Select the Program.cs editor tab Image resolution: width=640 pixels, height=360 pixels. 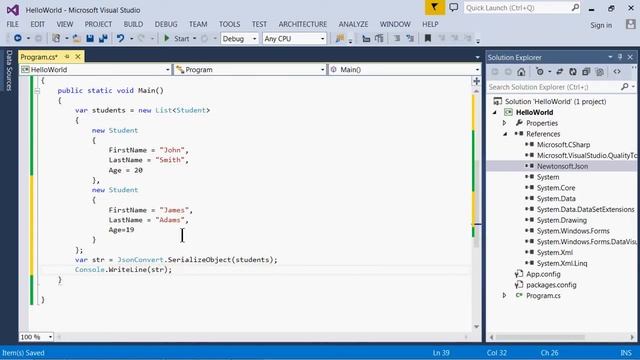tap(39, 57)
